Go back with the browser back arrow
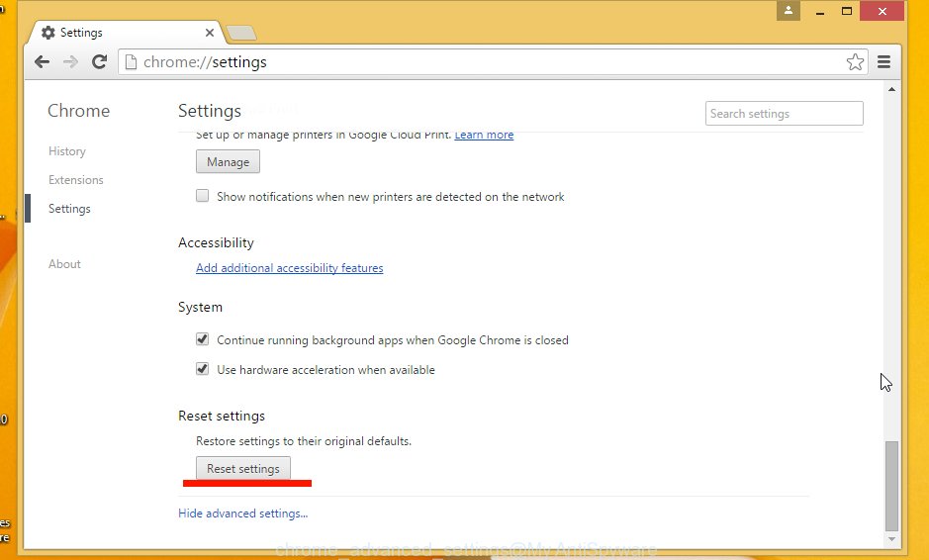 pyautogui.click(x=42, y=61)
